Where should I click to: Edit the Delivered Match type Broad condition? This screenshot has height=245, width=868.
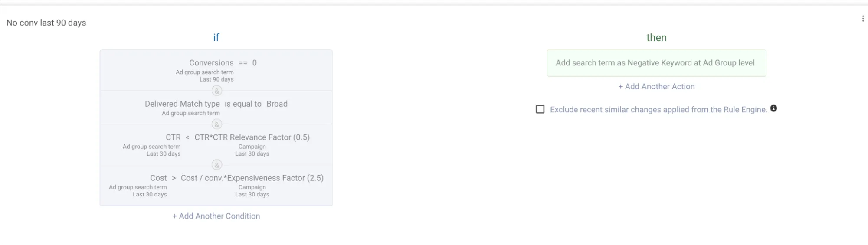point(216,108)
